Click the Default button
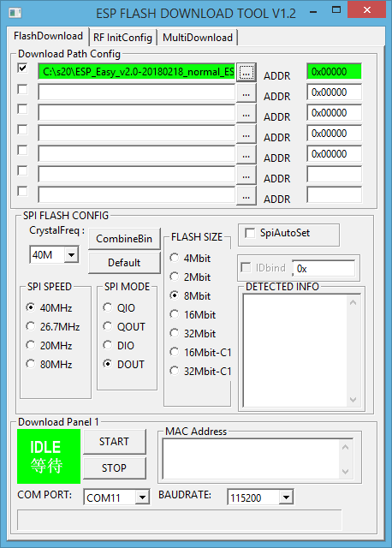 [124, 263]
